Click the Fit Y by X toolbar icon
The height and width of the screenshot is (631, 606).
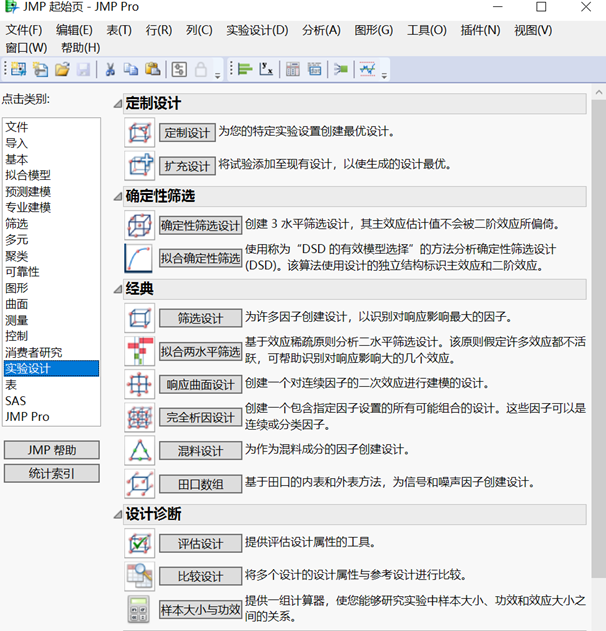[266, 69]
